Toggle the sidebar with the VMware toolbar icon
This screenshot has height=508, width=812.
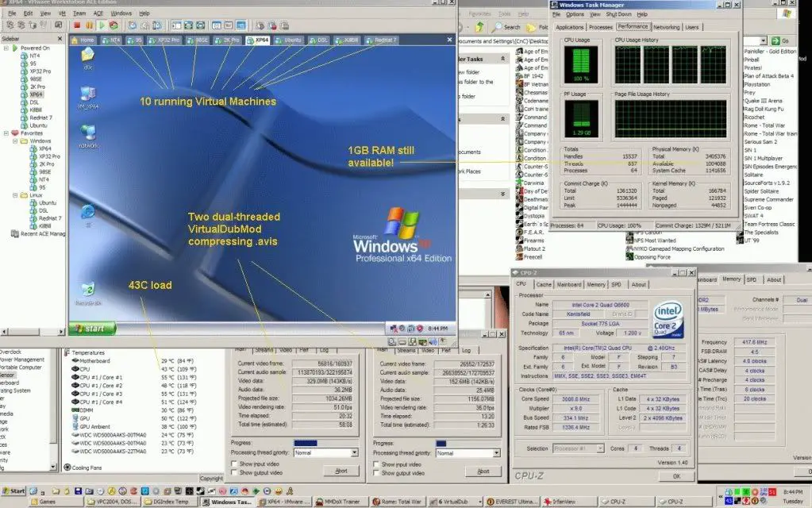176,25
